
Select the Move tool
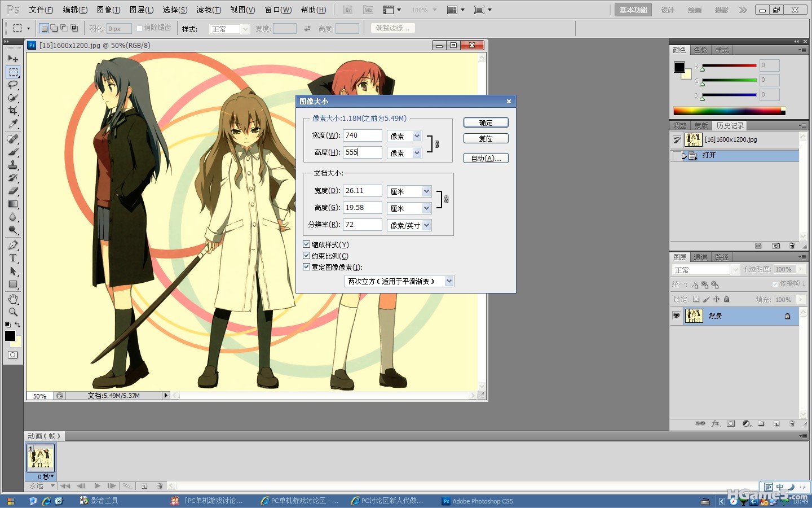coord(13,58)
